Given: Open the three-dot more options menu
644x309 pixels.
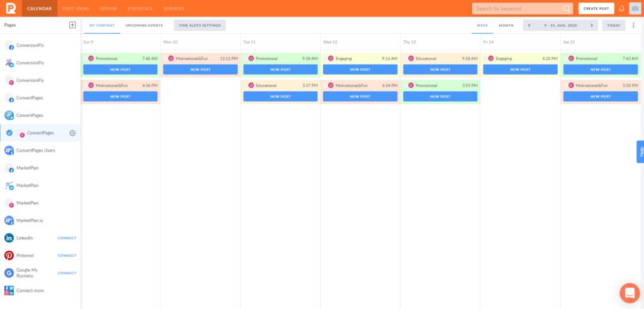Looking at the screenshot, I should (x=633, y=26).
